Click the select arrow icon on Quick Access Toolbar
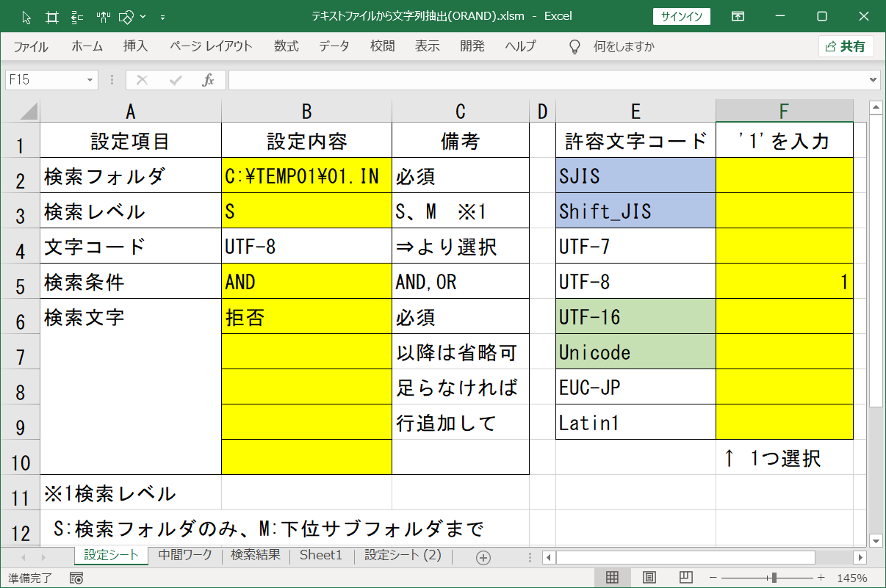Image resolution: width=886 pixels, height=588 pixels. point(26,16)
